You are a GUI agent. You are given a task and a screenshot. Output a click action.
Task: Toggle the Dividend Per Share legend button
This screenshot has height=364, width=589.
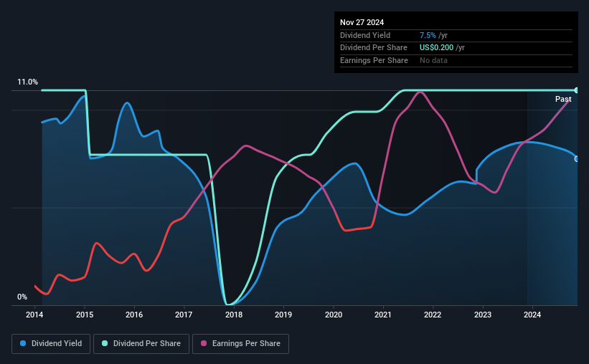[141, 344]
